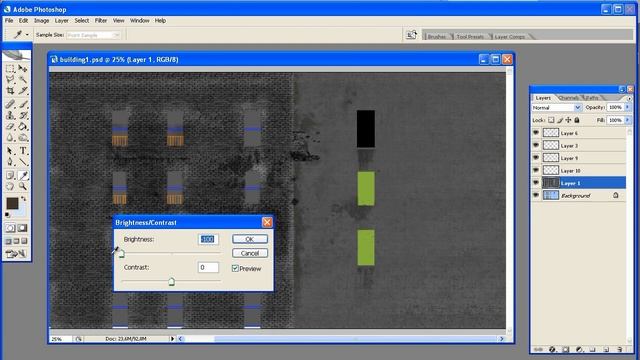This screenshot has width=640, height=360.
Task: Switch to the Paths tab
Action: [x=592, y=98]
